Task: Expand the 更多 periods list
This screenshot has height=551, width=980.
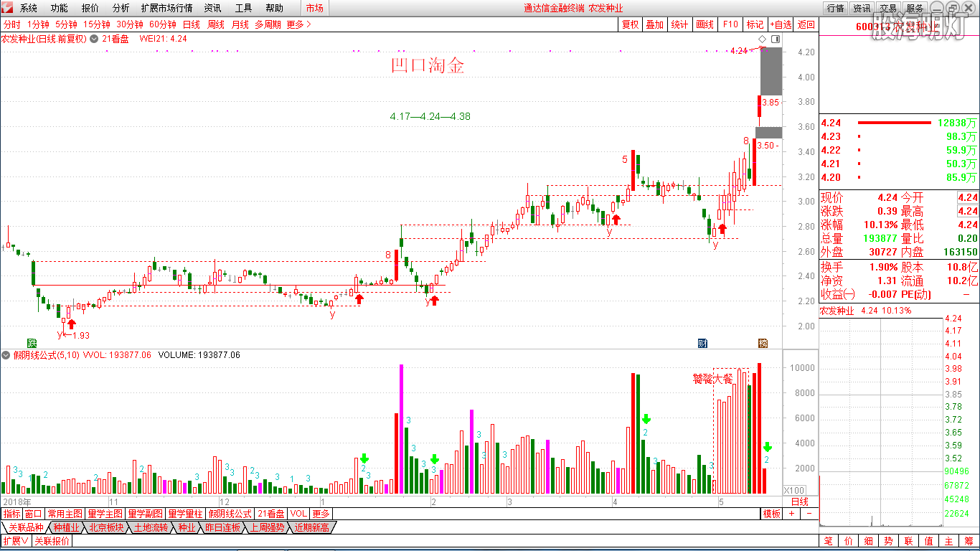Action: (298, 24)
